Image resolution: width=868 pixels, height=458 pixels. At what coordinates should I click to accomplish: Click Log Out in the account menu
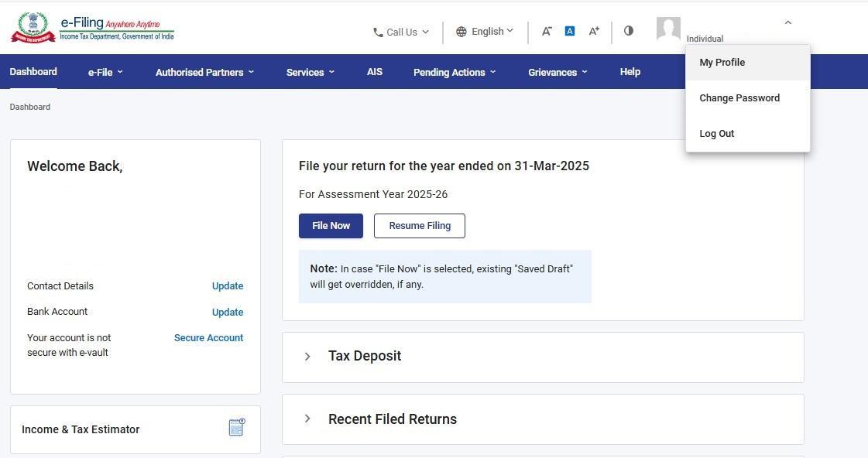[716, 133]
